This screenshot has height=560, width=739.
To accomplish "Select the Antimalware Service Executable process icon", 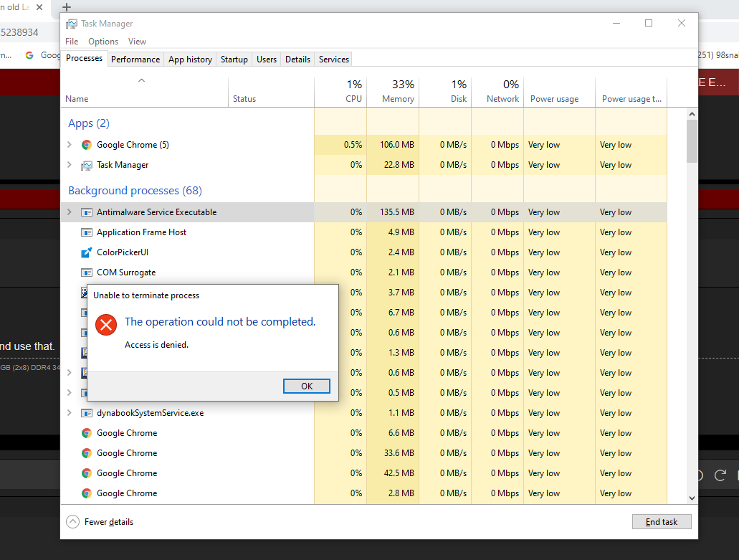I will (x=87, y=212).
